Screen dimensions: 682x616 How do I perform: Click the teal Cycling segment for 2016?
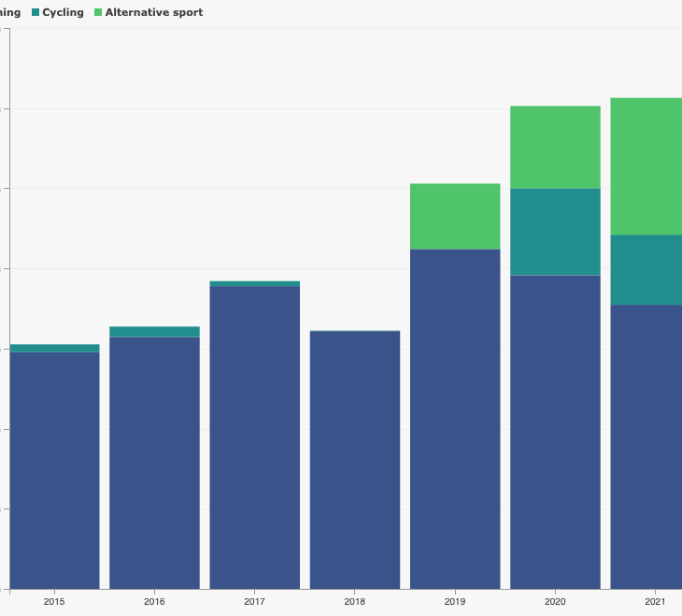154,332
